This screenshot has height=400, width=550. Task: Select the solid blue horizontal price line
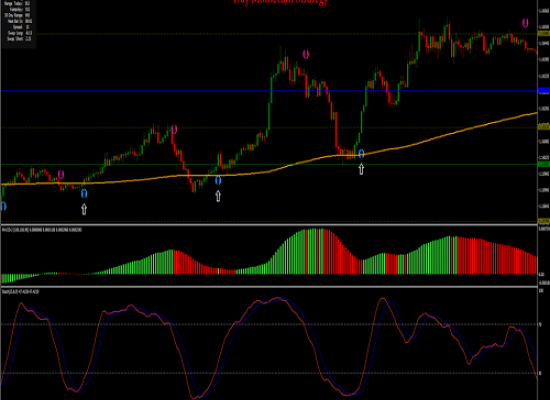269,91
